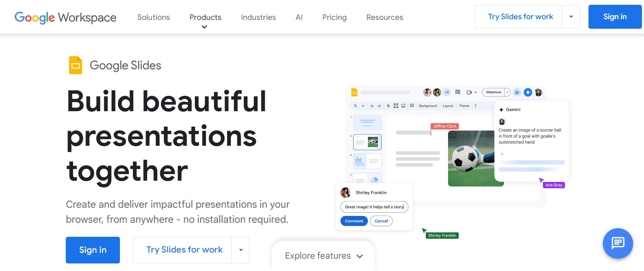Click the Google Workspace logo
Screen dimensions: 644x271
coord(65,17)
